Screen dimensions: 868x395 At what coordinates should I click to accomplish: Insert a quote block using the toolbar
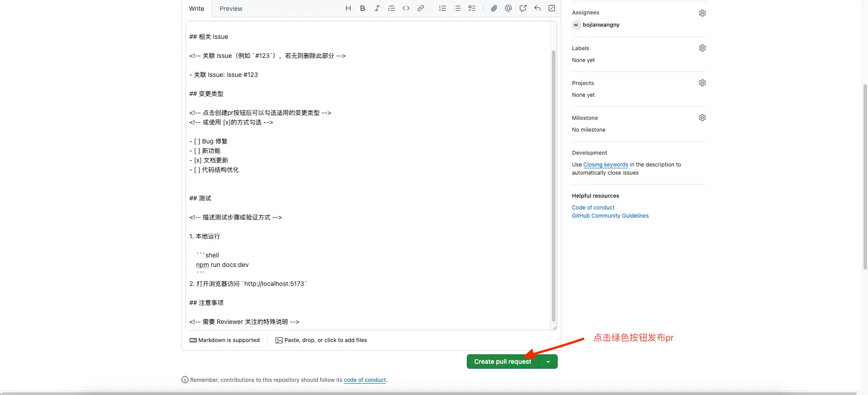pos(392,8)
